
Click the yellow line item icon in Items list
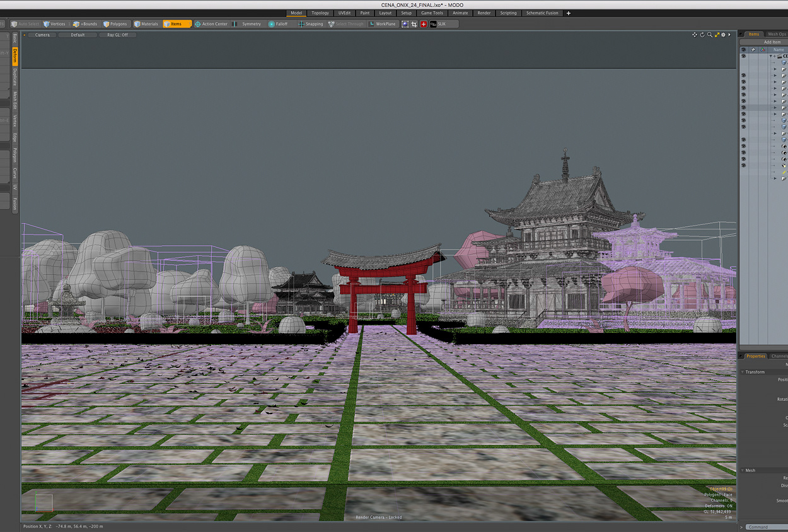pos(784,172)
